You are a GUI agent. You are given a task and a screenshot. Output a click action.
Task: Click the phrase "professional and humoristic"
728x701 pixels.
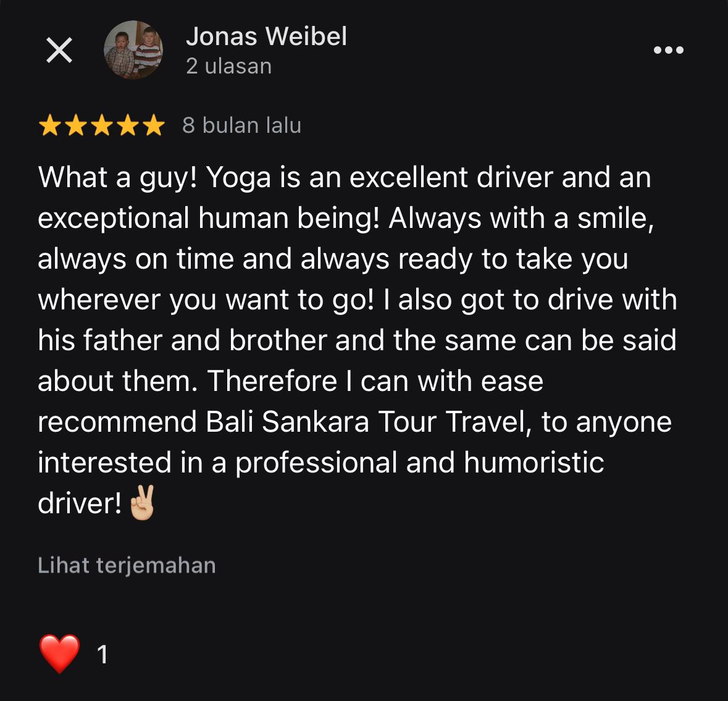pos(420,463)
